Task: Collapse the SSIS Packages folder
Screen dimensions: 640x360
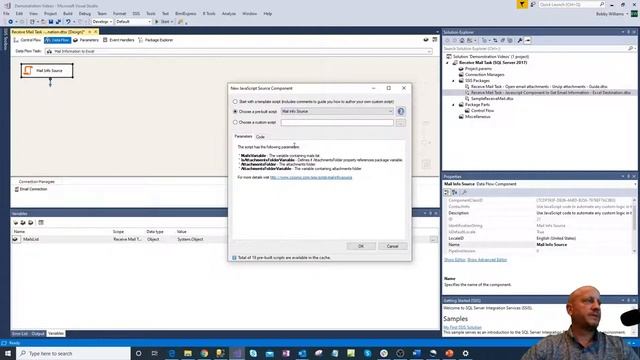Action: (x=453, y=81)
